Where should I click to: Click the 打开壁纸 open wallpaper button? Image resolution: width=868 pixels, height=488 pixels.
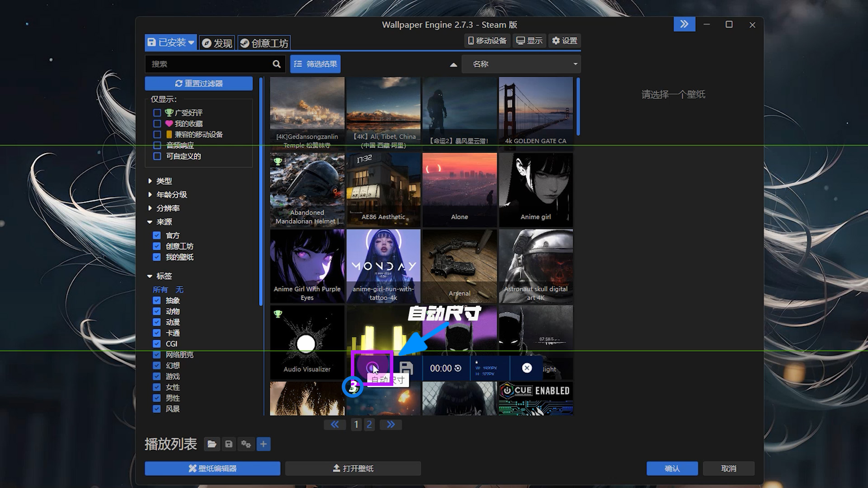353,469
